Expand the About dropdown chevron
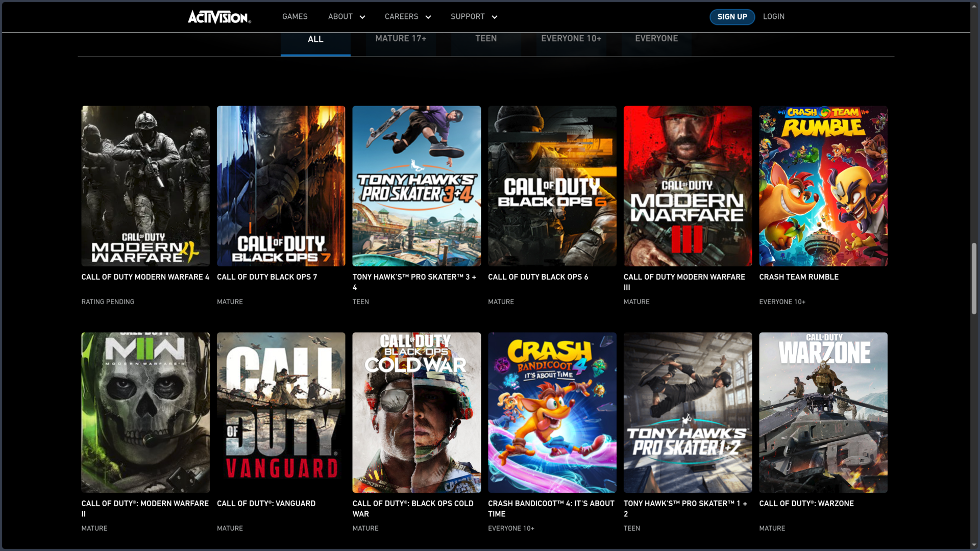 pyautogui.click(x=362, y=17)
